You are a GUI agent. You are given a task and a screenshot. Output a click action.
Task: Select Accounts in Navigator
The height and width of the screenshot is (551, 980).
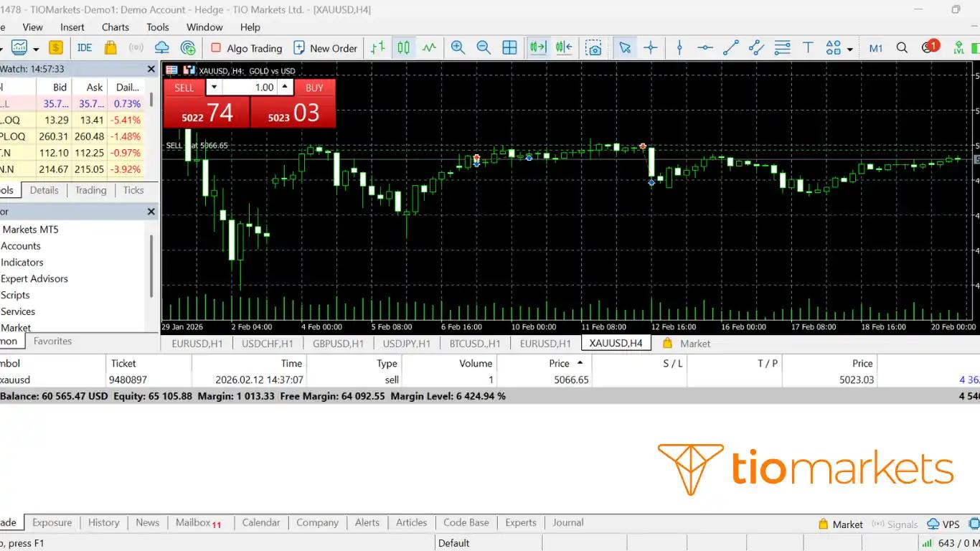tap(21, 245)
